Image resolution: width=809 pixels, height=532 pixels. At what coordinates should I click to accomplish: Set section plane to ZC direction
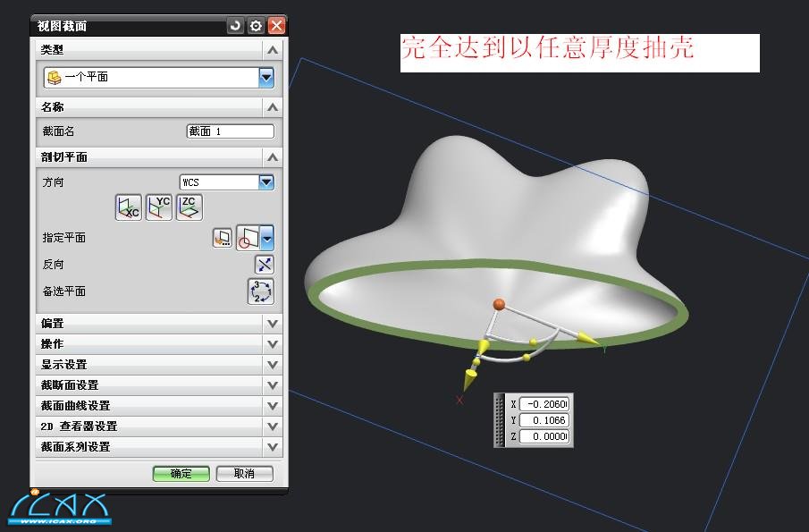[190, 207]
